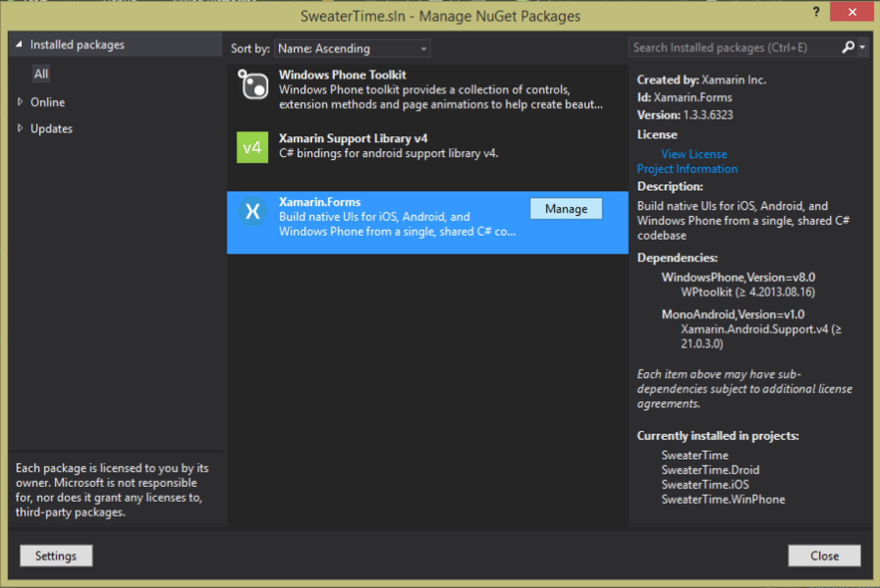Screen dimensions: 880x588
Task: Click the Id: Xamarin.Forms text
Action: tap(685, 97)
